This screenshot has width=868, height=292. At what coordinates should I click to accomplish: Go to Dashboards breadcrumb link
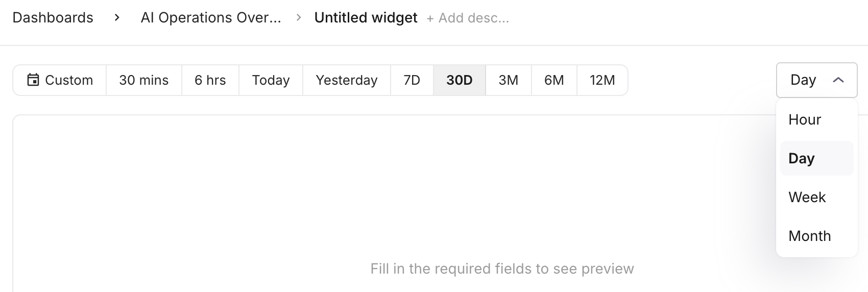(53, 18)
